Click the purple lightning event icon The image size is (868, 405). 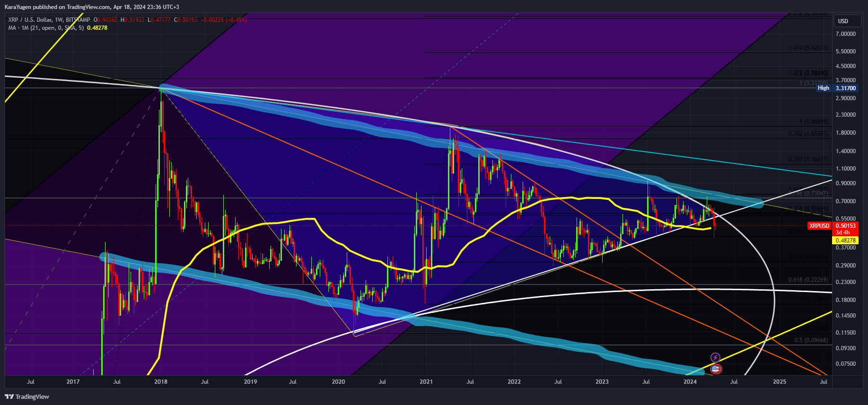[x=715, y=358]
